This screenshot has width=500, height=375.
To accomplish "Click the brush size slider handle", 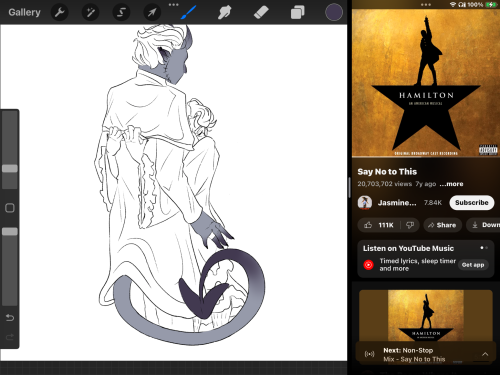I will pos(10,168).
